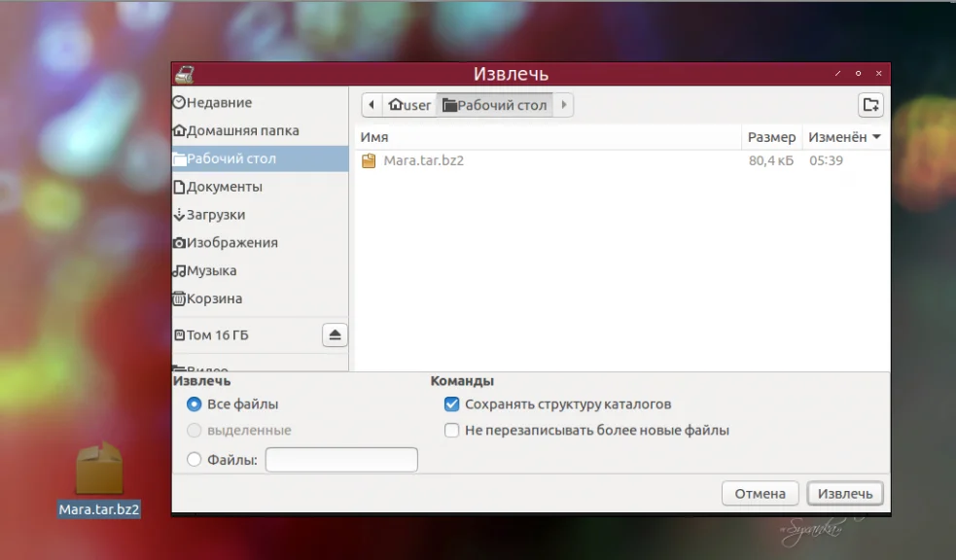Click the create new folder icon
The height and width of the screenshot is (560, 956).
pos(870,105)
